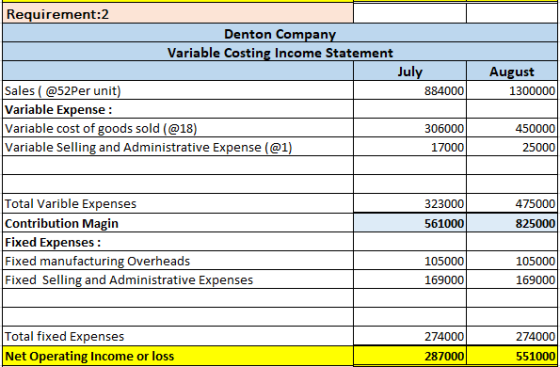Image resolution: width=560 pixels, height=367 pixels.
Task: Select July sales value 884000
Action: (444, 91)
